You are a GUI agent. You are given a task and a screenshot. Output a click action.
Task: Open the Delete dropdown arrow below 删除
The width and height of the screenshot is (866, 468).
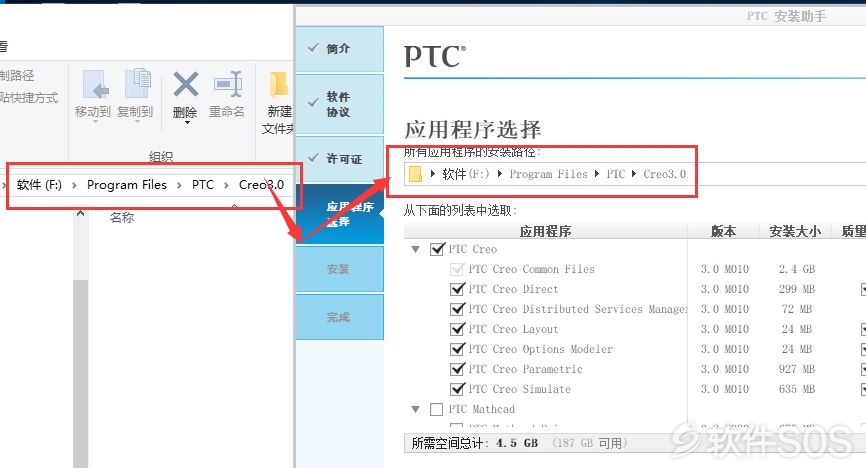click(x=187, y=123)
